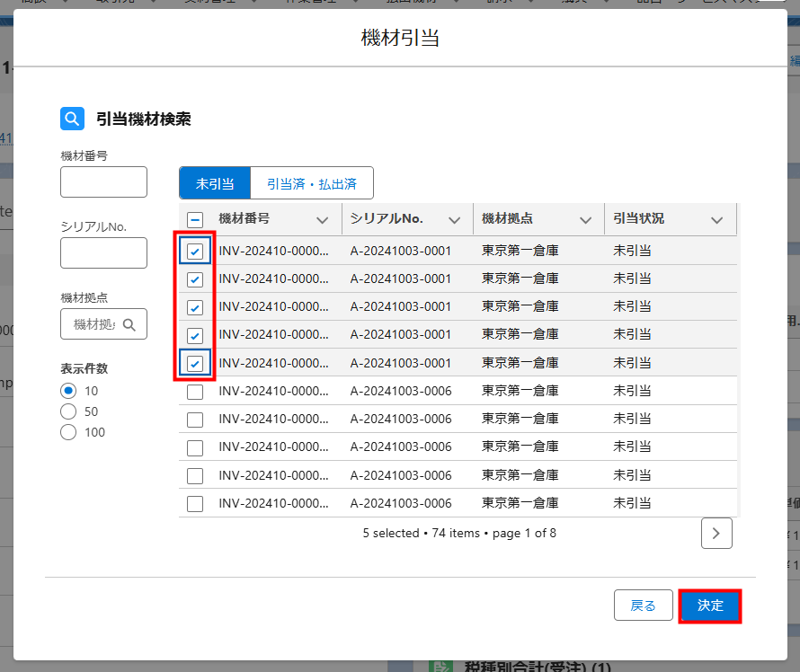The image size is (800, 672).
Task: Check the last row checkbox in table
Action: (195, 503)
